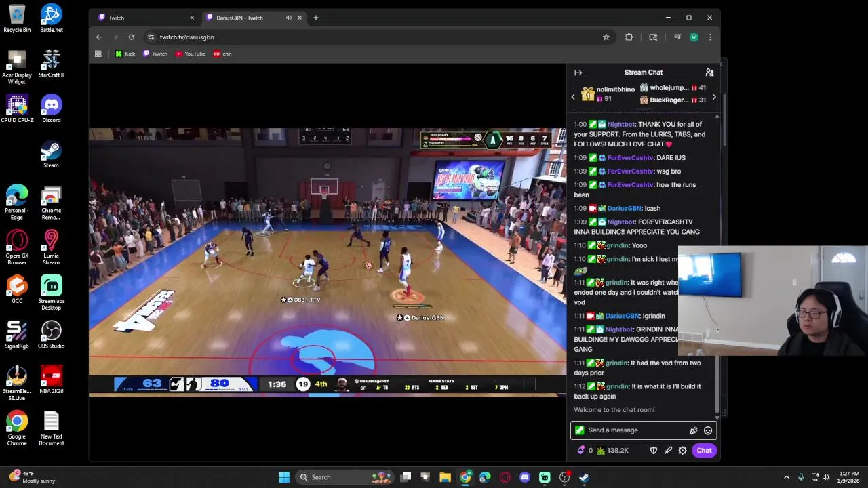The width and height of the screenshot is (868, 488).
Task: Open Steam from the taskbar
Action: click(x=584, y=477)
